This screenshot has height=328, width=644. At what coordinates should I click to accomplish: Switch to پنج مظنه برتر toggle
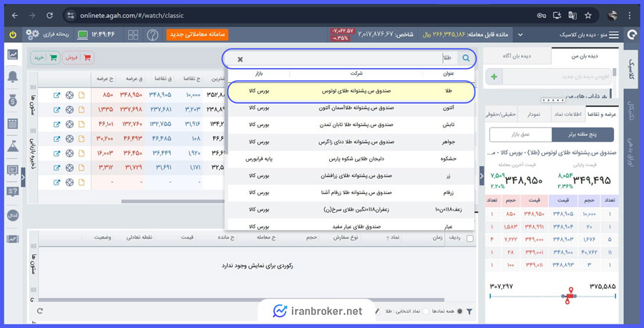pyautogui.click(x=582, y=135)
